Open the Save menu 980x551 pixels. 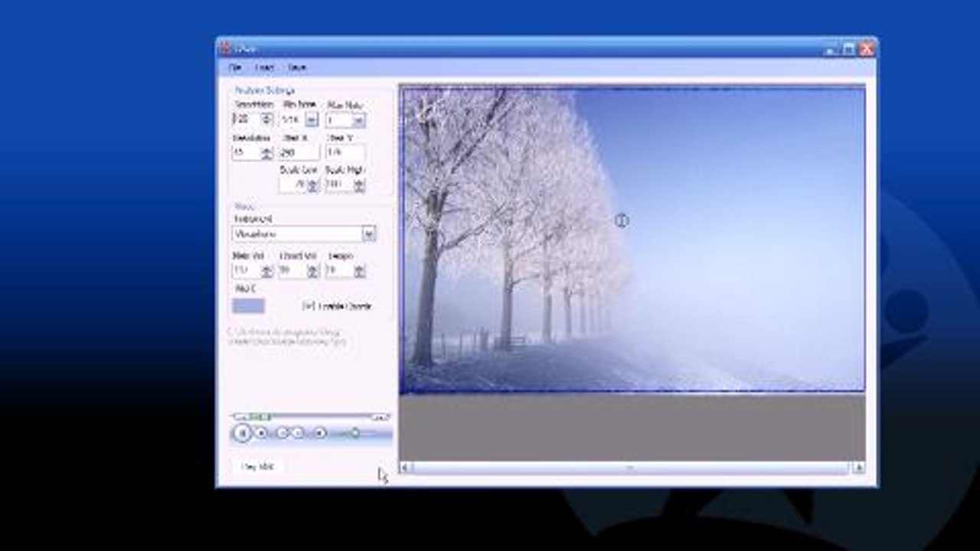click(297, 67)
